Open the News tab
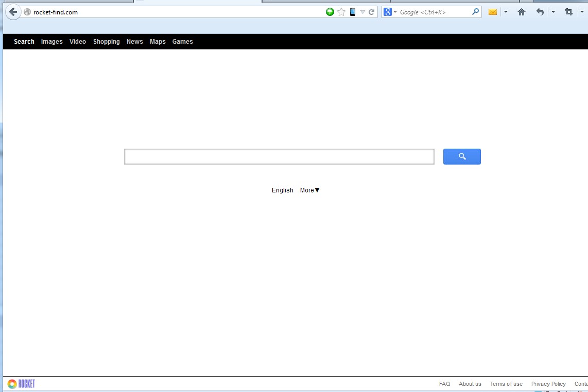The width and height of the screenshot is (588, 392). pos(134,42)
